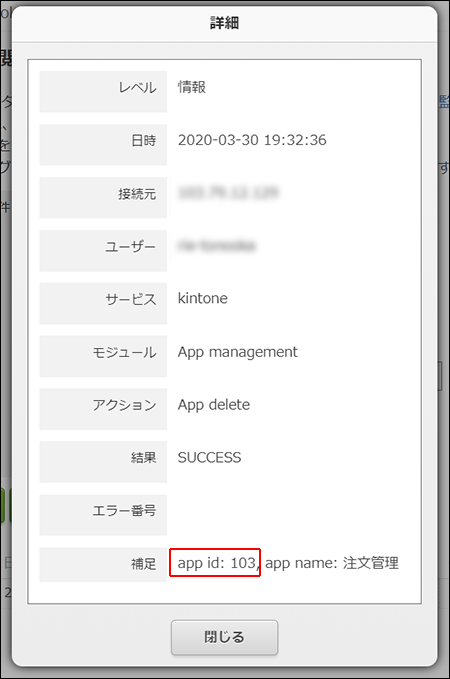Select the レベル row label

[137, 88]
